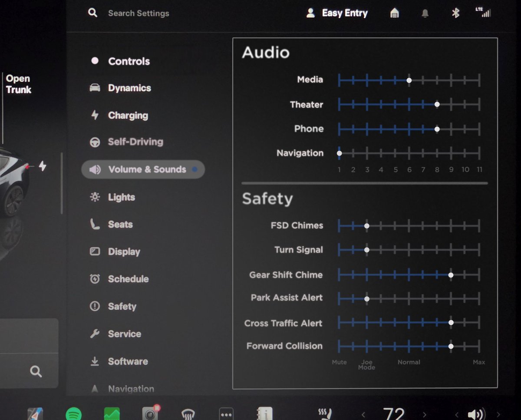This screenshot has width=521, height=420.
Task: Tap Open Trunk on the car view
Action: click(18, 84)
